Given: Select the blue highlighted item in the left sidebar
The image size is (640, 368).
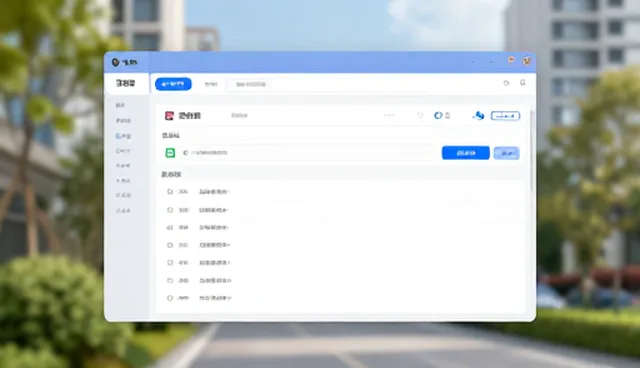Looking at the screenshot, I should [123, 136].
